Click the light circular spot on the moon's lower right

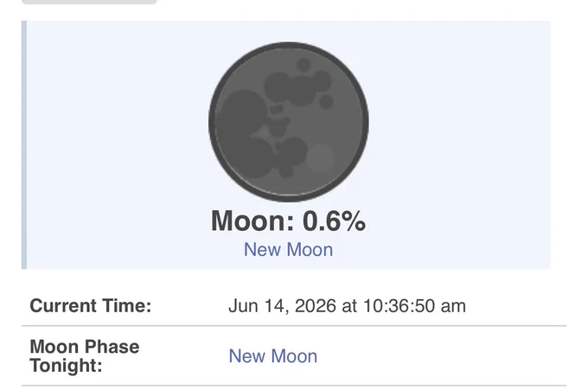321,157
